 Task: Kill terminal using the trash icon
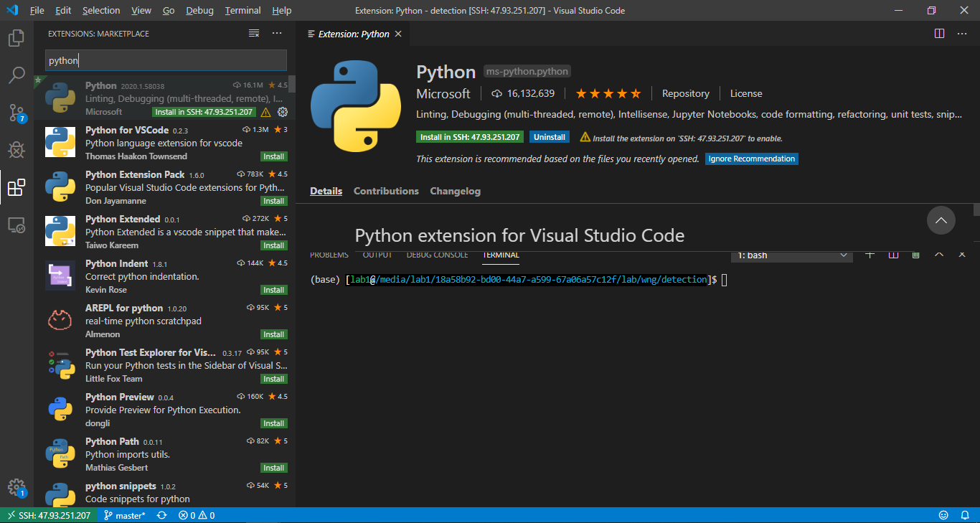(x=915, y=255)
